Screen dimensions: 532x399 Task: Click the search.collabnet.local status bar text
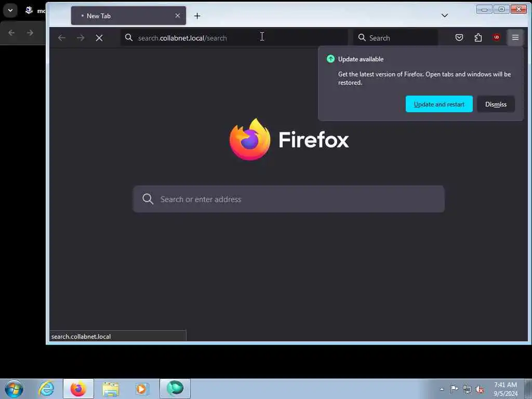click(81, 337)
